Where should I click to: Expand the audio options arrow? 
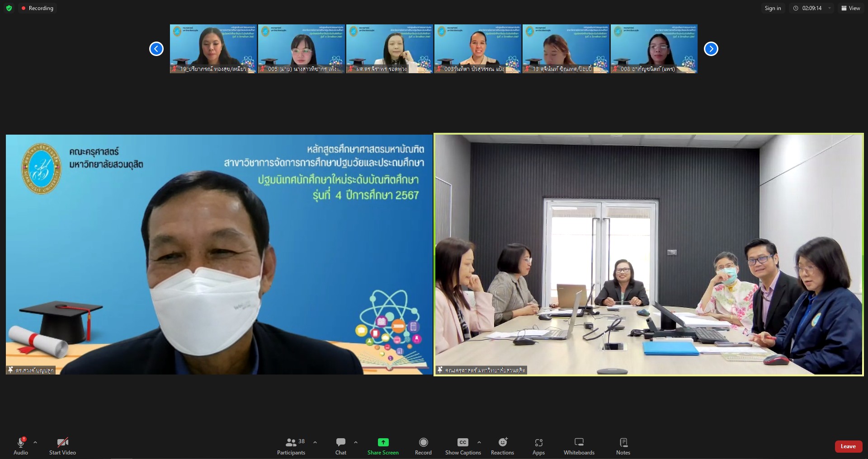35,442
